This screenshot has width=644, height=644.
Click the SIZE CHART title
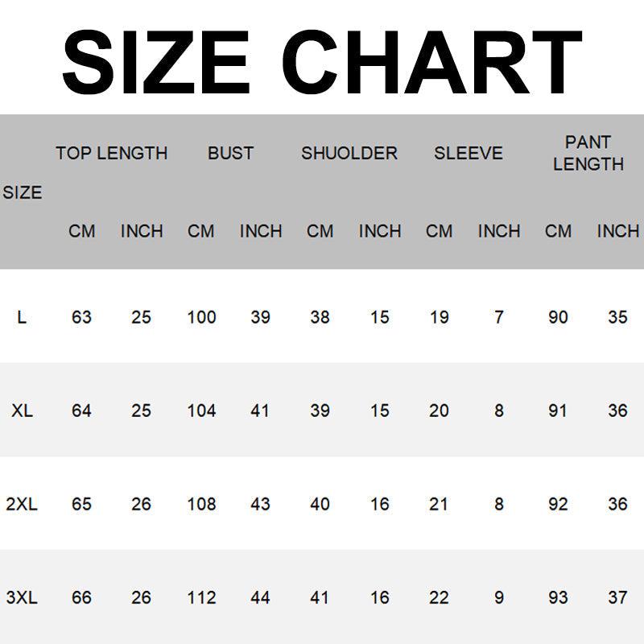click(x=322, y=61)
